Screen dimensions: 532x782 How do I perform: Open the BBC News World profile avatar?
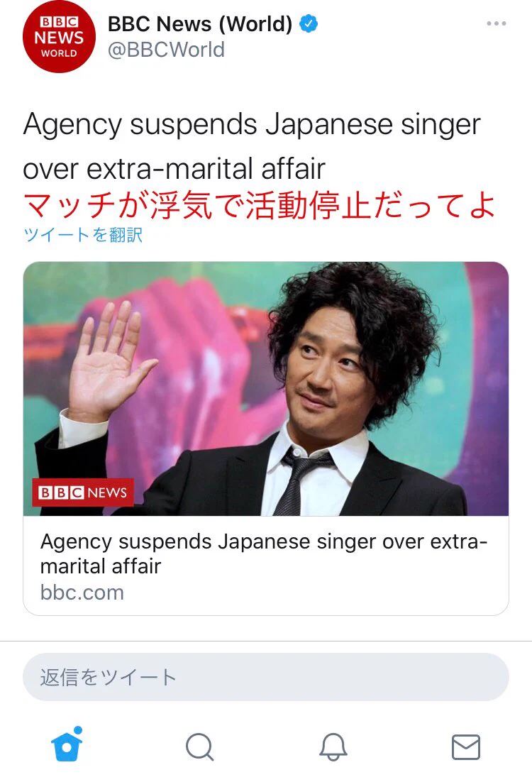pos(59,37)
